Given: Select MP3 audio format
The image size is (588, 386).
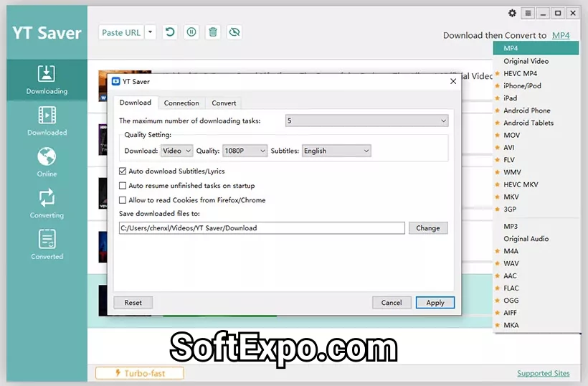Looking at the screenshot, I should click(536, 226).
